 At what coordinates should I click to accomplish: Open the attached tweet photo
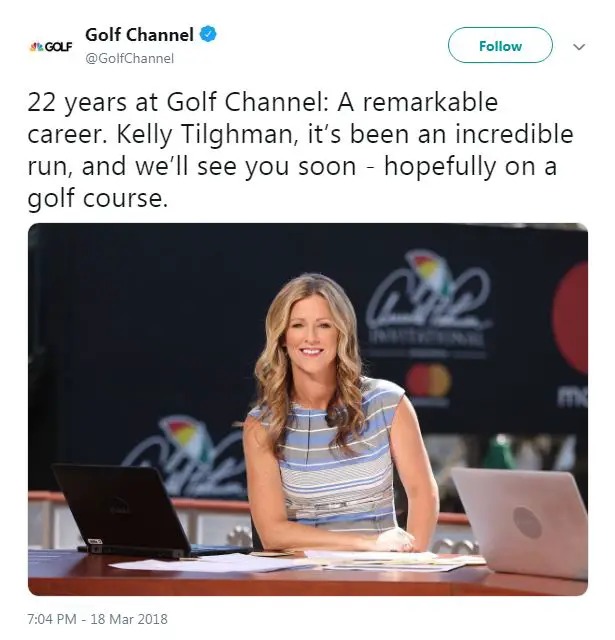[308, 409]
